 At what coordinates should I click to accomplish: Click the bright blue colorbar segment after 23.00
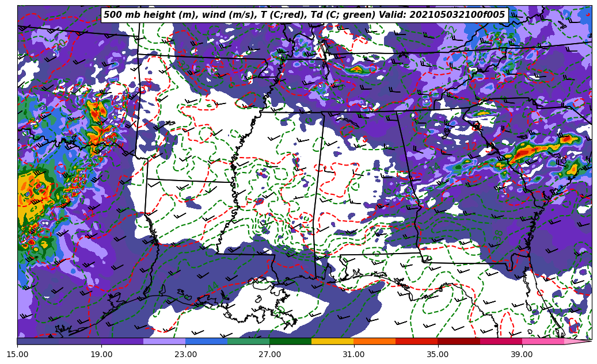[x=206, y=341]
